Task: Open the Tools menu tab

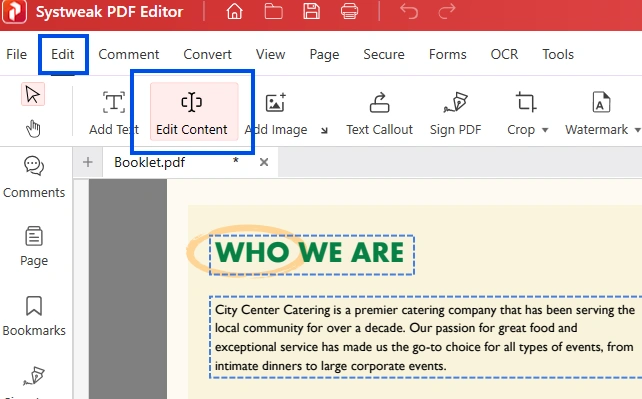Action: [x=558, y=54]
